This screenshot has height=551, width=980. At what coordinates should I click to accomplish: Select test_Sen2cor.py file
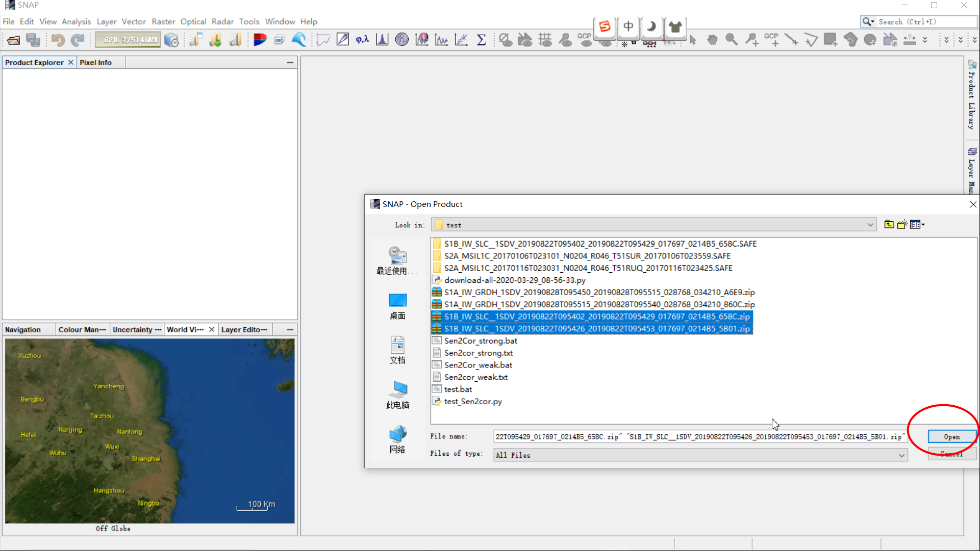coord(467,401)
